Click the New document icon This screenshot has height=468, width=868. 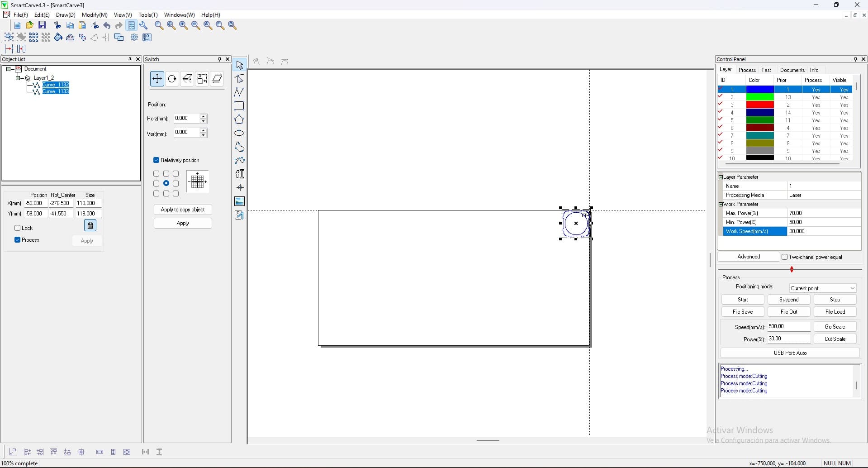[x=17, y=25]
